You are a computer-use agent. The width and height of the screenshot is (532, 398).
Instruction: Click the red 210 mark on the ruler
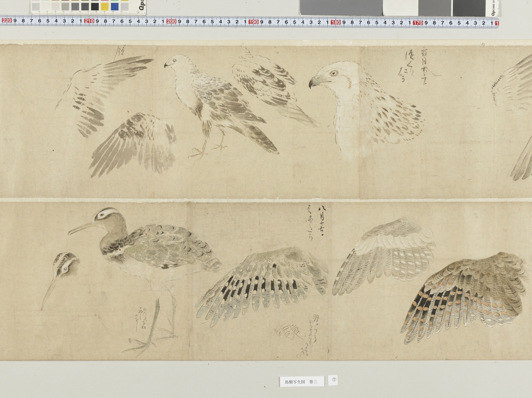tap(89, 21)
